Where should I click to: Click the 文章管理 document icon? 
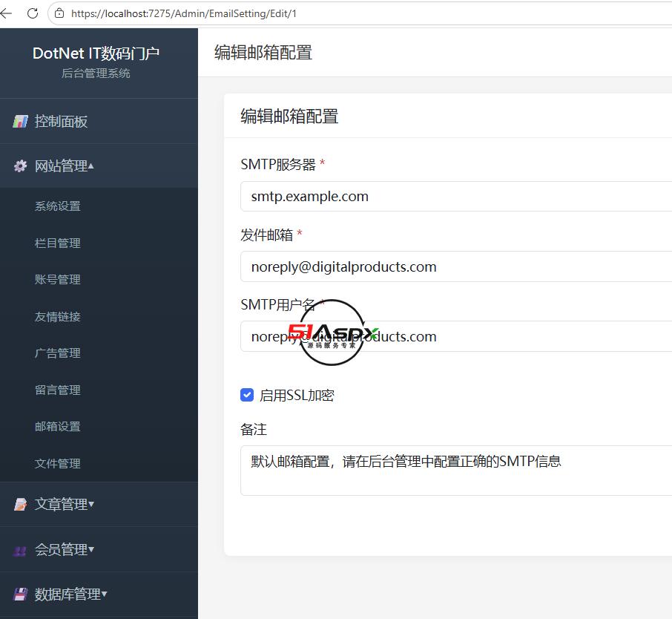click(20, 505)
